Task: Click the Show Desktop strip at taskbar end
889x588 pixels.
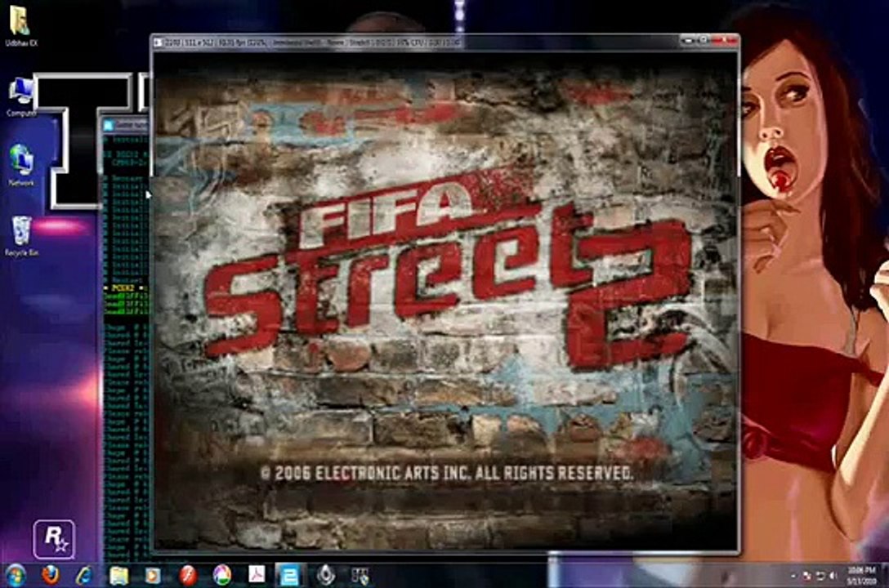Action: point(884,576)
